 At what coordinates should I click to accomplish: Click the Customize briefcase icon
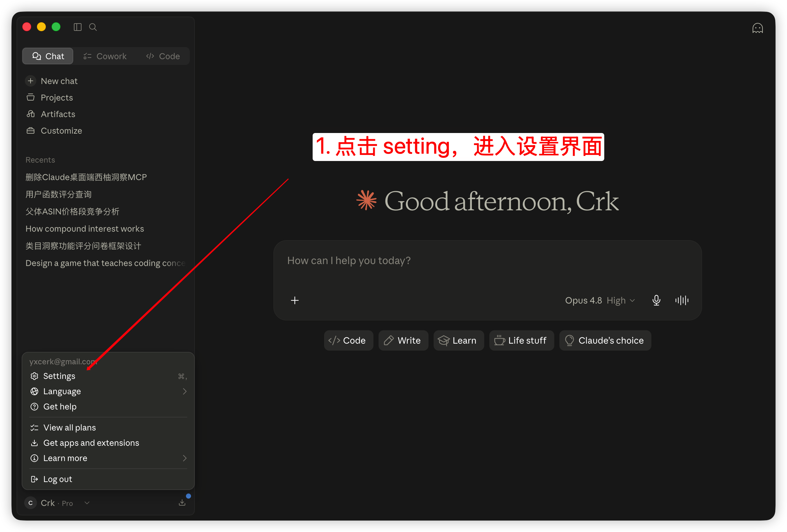click(x=31, y=131)
